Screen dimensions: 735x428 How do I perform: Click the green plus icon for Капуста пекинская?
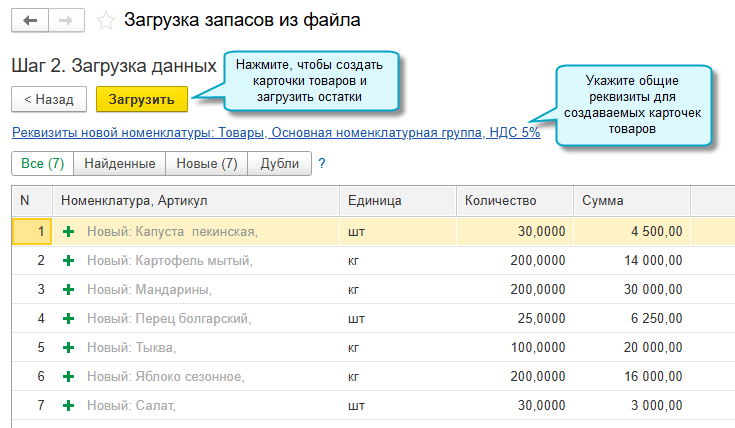[69, 232]
